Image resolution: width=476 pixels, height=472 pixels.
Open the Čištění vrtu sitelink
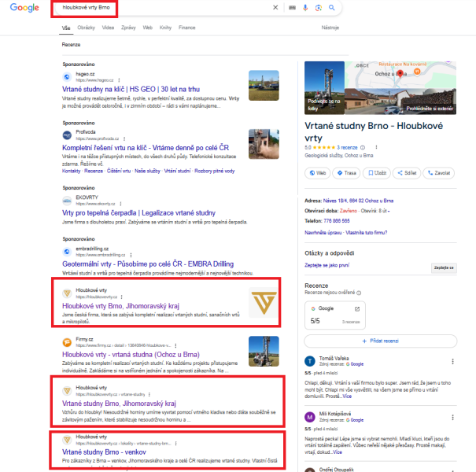coord(119,171)
